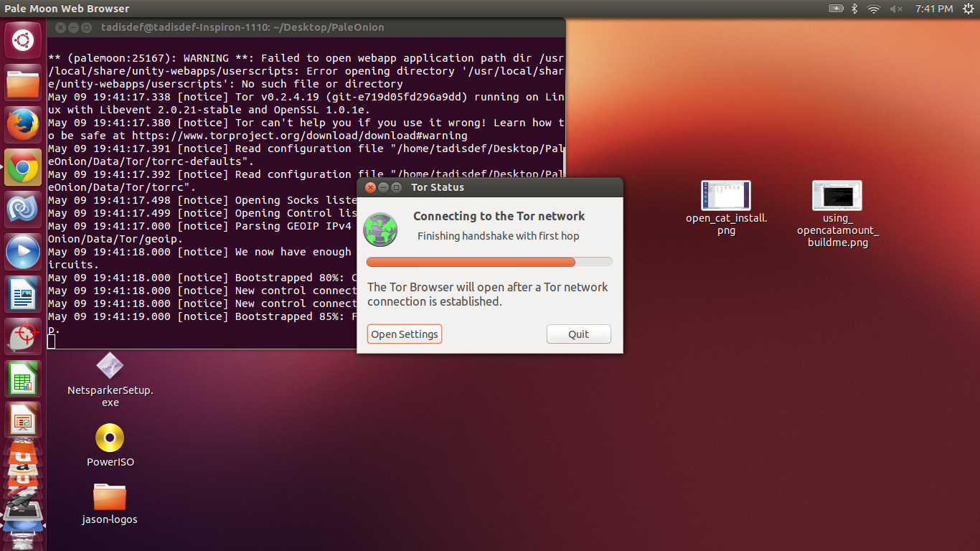Click the 'Opening Control lis' terminal line
The image size is (980, 551).
pyautogui.click(x=203, y=213)
